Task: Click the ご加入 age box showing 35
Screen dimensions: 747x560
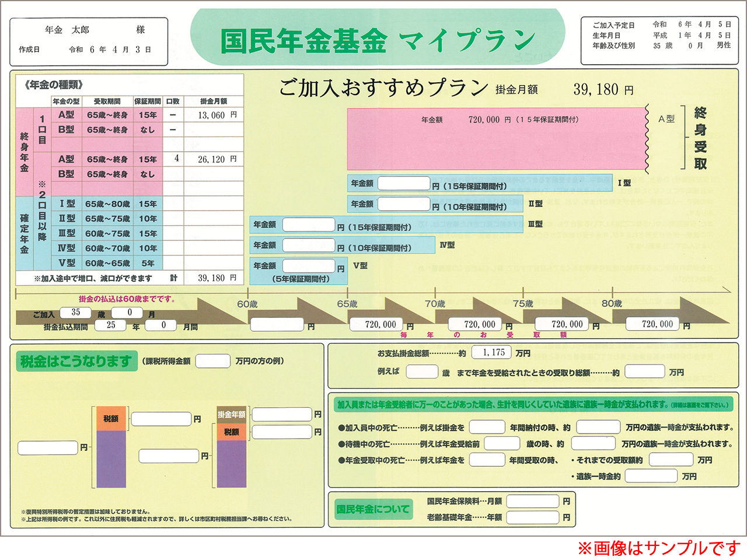Action: [x=75, y=313]
